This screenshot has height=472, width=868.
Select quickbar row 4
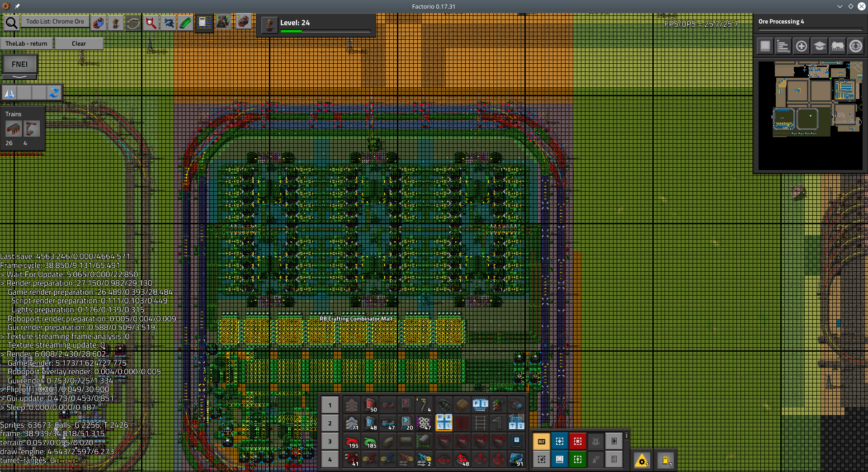[330, 459]
